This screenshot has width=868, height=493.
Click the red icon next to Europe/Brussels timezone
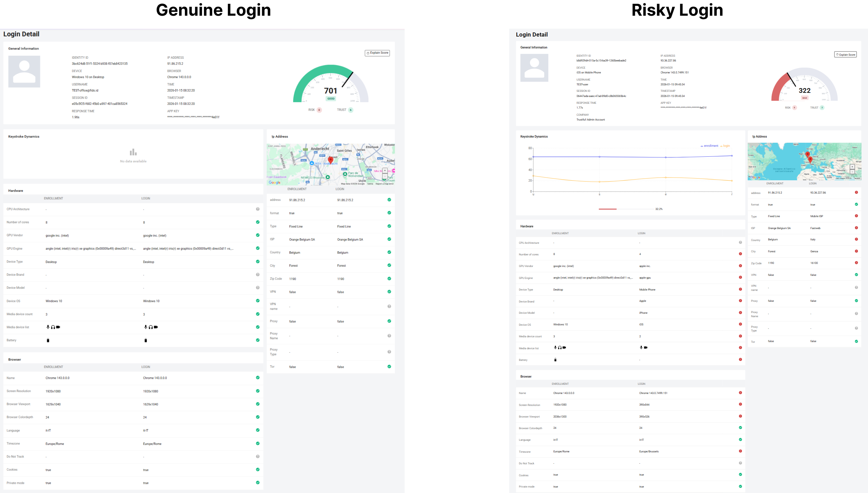coord(740,451)
